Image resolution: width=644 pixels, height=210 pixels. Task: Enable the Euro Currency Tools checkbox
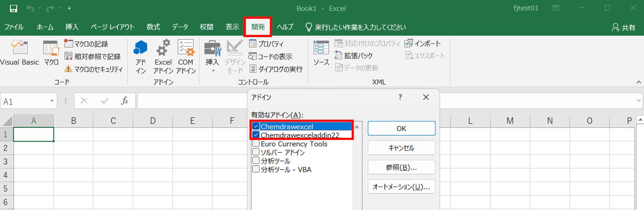coord(256,144)
